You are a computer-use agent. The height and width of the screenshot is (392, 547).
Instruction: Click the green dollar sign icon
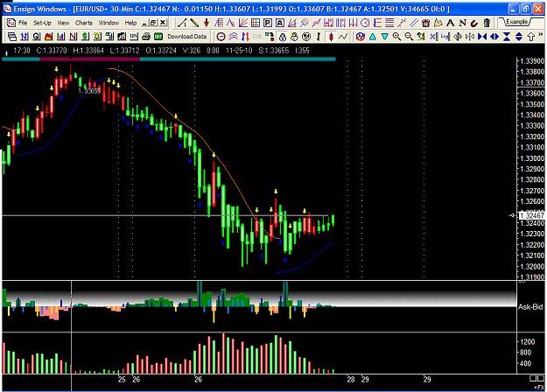coord(85,36)
